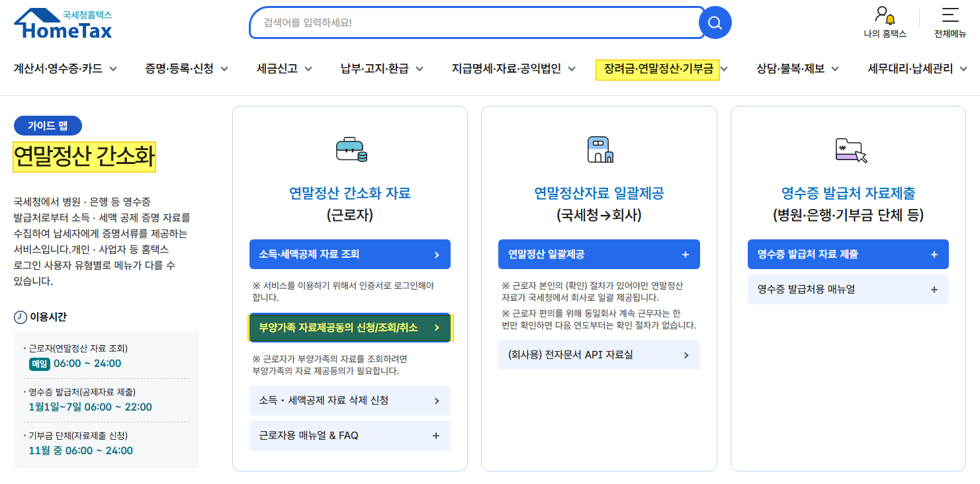Click the HomeTax logo
980x484 pixels.
(63, 24)
